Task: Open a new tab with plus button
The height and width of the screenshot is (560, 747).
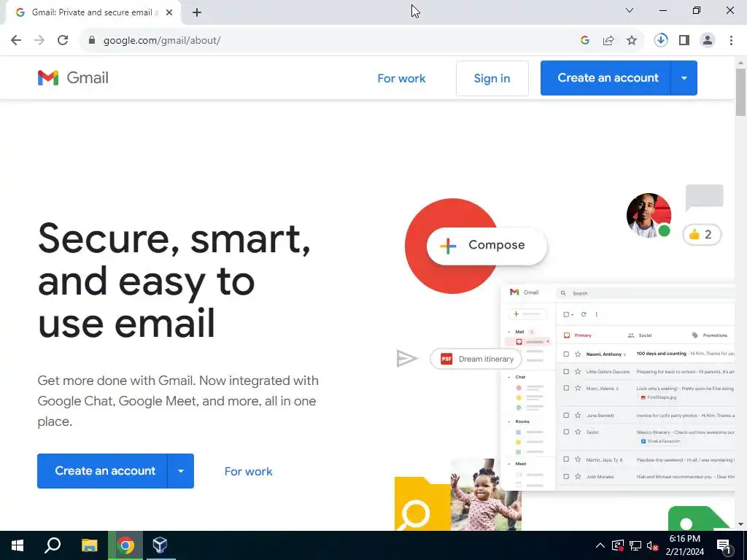Action: [x=197, y=12]
